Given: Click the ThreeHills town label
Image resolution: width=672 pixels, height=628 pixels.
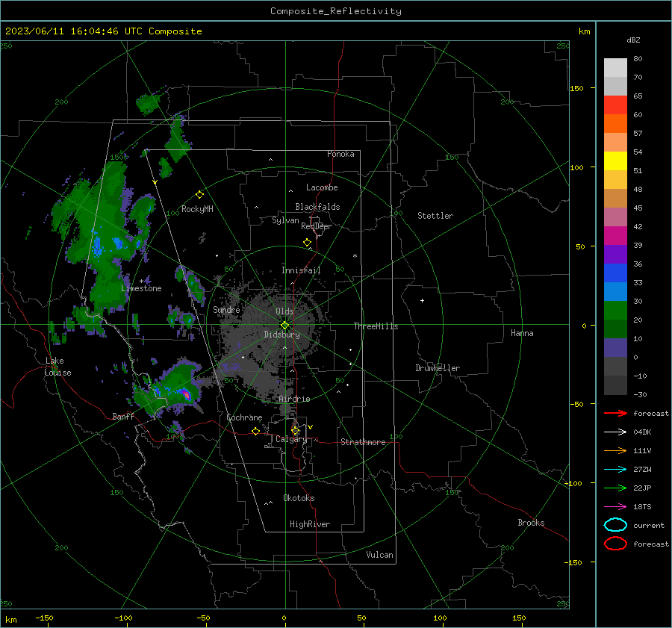Looking at the screenshot, I should (x=376, y=326).
